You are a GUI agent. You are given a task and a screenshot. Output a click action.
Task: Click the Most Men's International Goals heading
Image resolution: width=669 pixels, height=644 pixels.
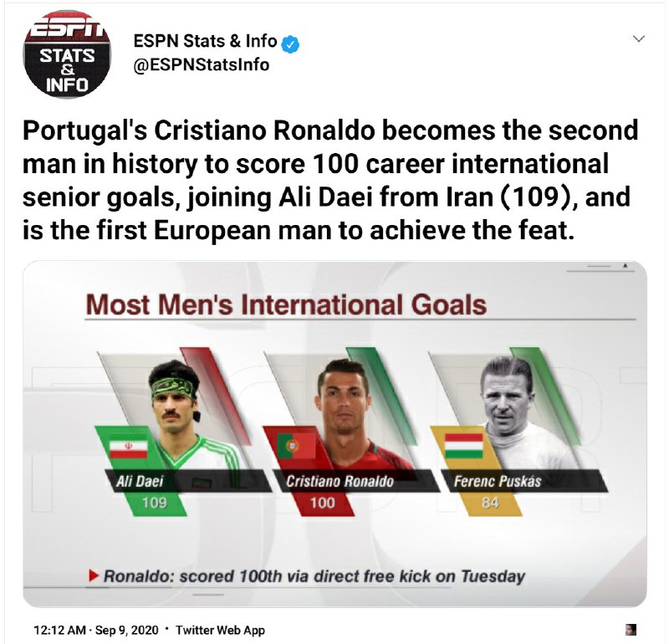(x=286, y=304)
